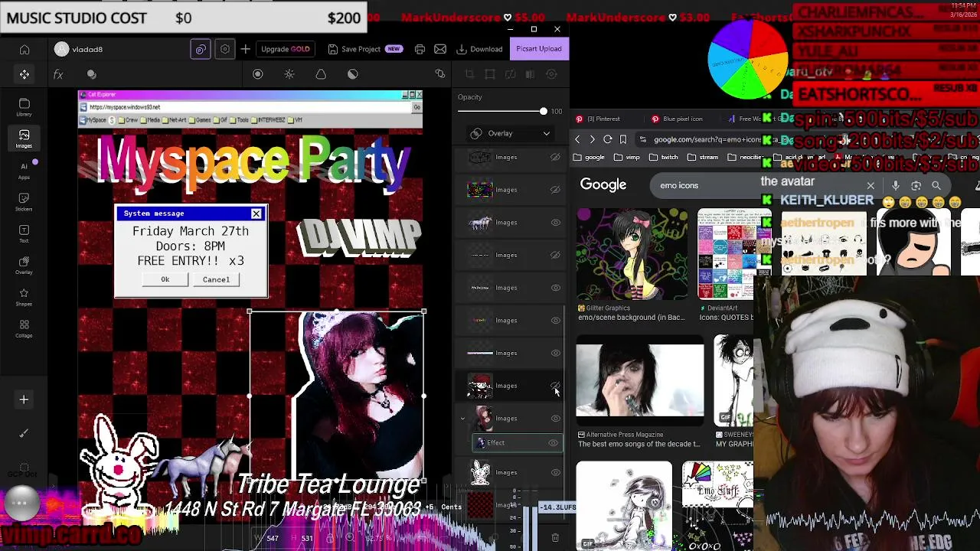Screen dimensions: 980x551
Task: Open the google bookmarks folder
Action: point(590,158)
